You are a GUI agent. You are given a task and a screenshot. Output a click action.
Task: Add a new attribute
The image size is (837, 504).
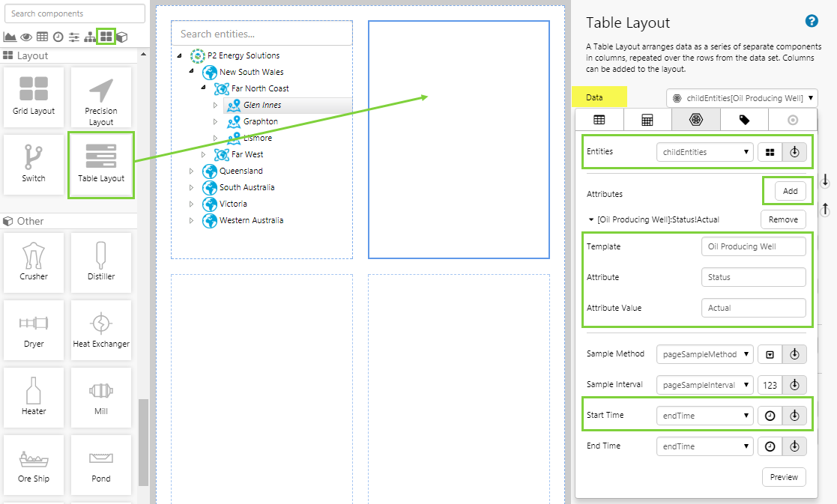tap(790, 191)
